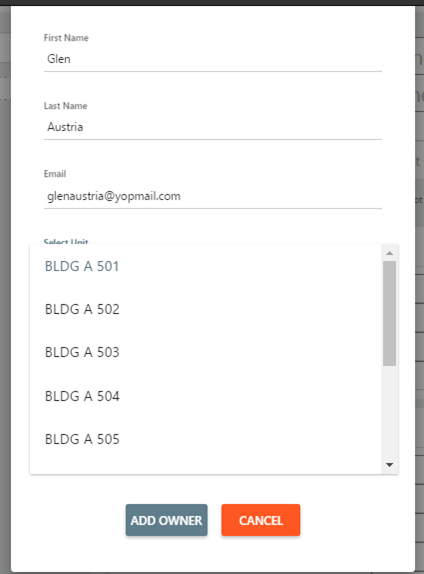The width and height of the screenshot is (424, 574).
Task: Click the unit list scrollbar thumb
Action: tap(390, 313)
